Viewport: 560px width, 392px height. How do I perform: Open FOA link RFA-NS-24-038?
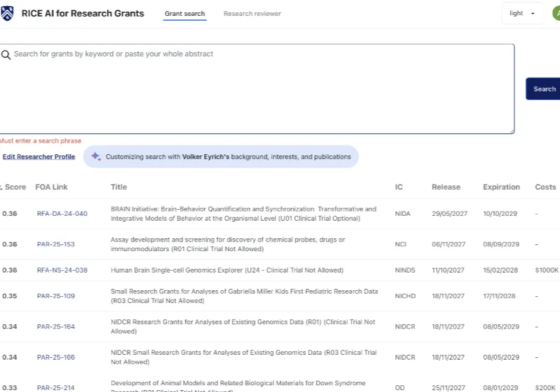tap(62, 270)
